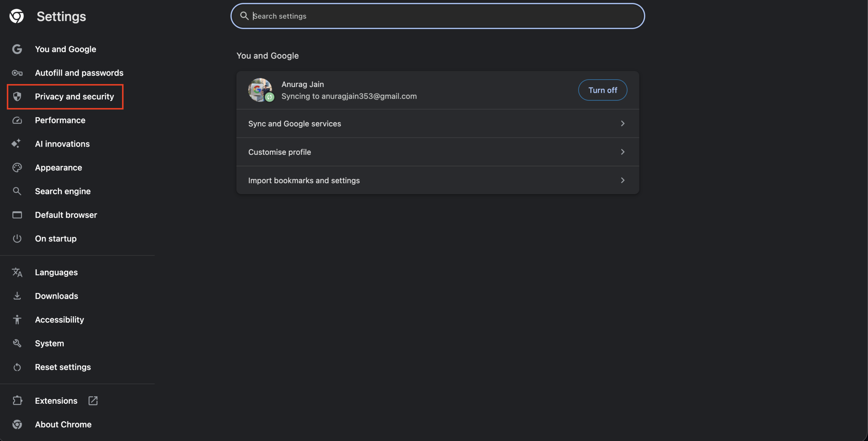
Task: Click the wrench System icon
Action: 17,343
